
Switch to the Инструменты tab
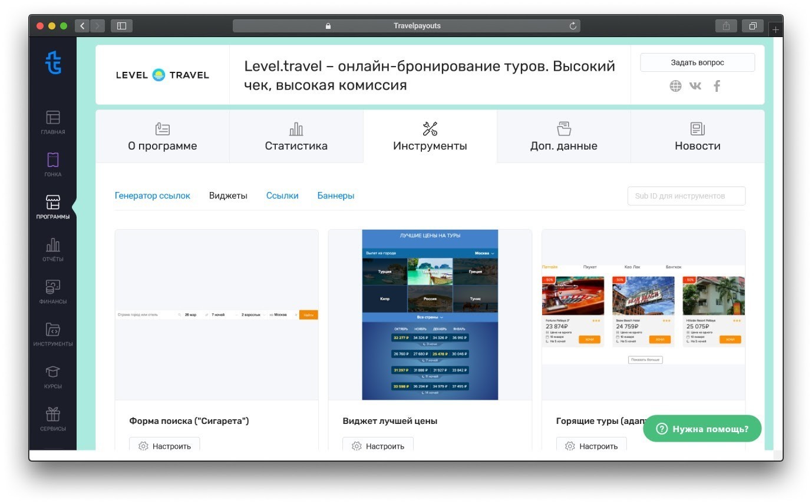[x=430, y=136]
